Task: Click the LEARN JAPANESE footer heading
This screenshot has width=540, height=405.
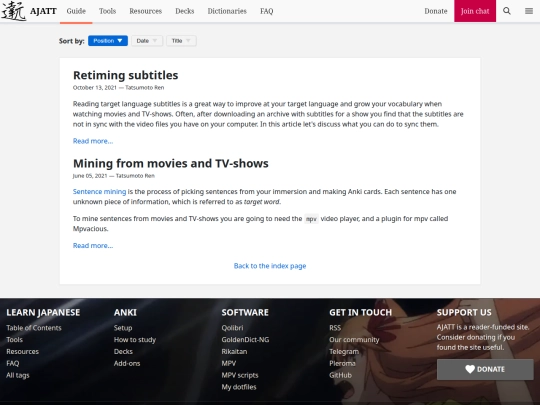Action: pyautogui.click(x=43, y=312)
